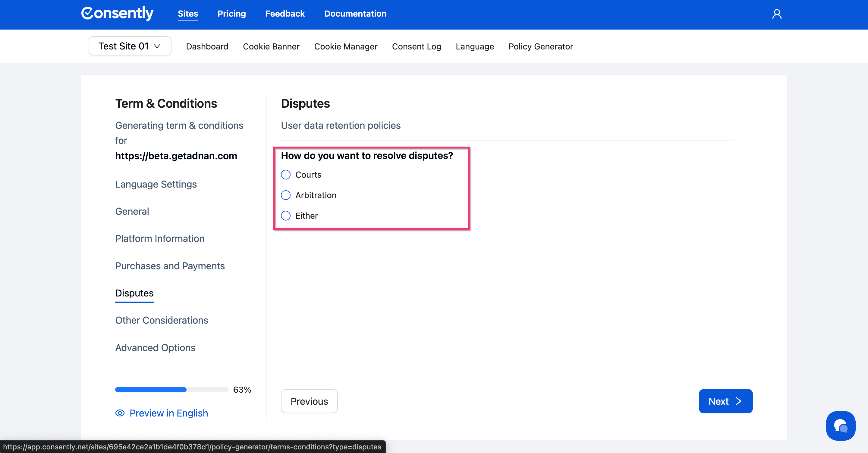Go to Pricing in top navigation
Viewport: 868px width, 453px height.
pyautogui.click(x=231, y=14)
